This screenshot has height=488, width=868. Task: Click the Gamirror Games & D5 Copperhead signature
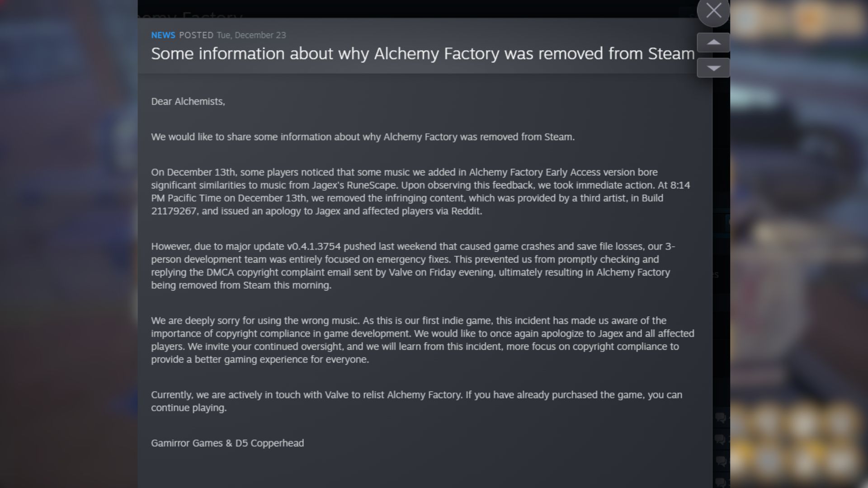point(228,443)
